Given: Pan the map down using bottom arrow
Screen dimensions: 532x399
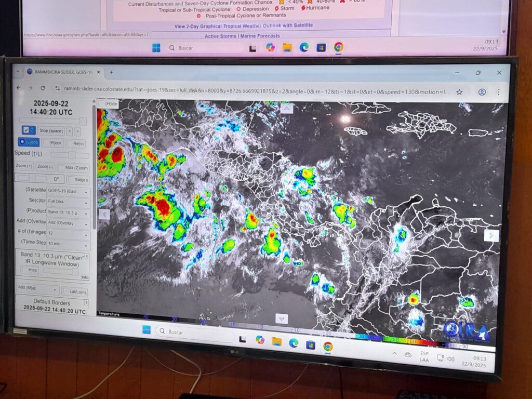Looking at the screenshot, I should 282,318.
